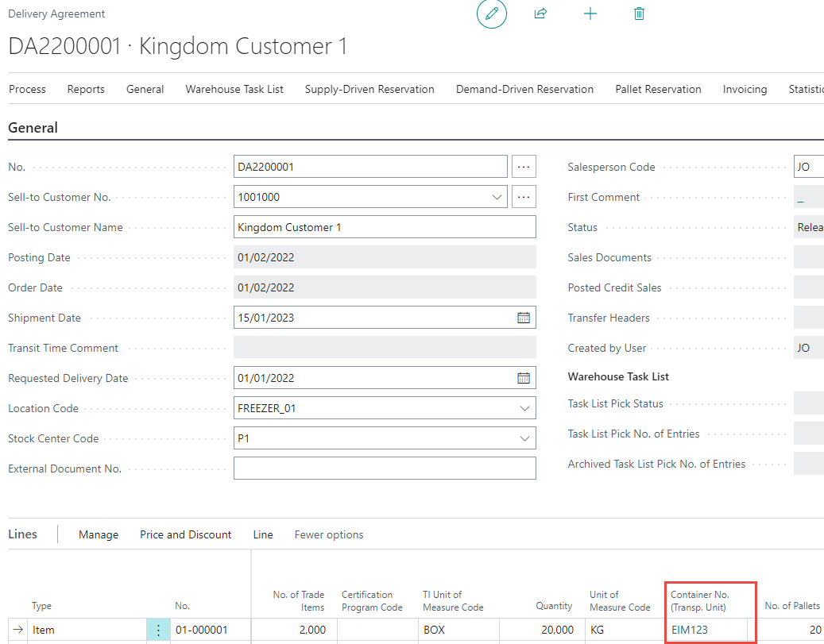Open the Warehouse Task List menu

tap(234, 89)
